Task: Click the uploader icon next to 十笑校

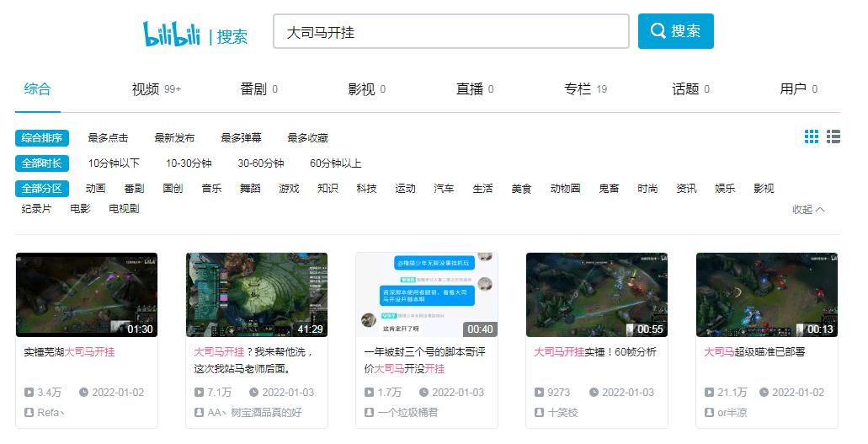Action: (539, 412)
